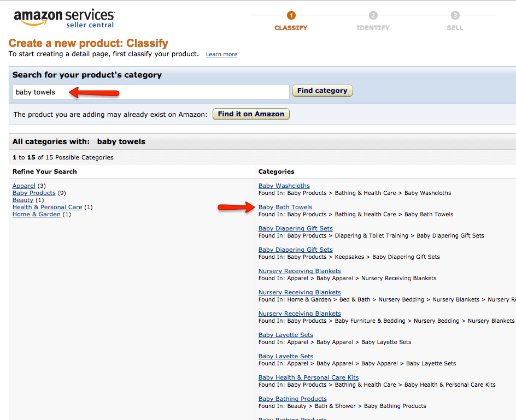Screen dimensions: 516x420
Task: Open Baby Bathing Products found in Beauty
Action: 292,399
